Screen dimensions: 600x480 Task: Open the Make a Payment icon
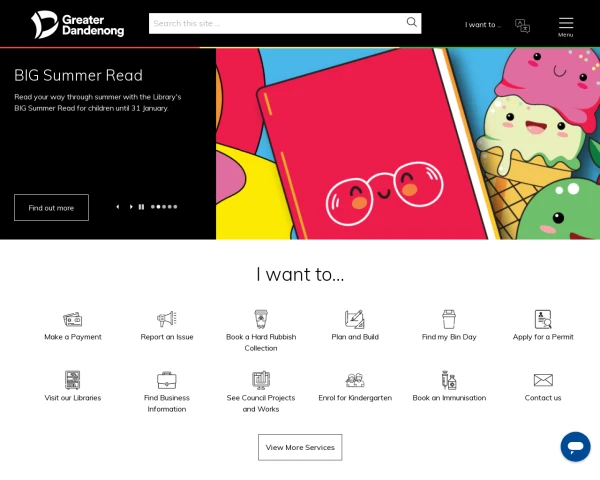73,319
